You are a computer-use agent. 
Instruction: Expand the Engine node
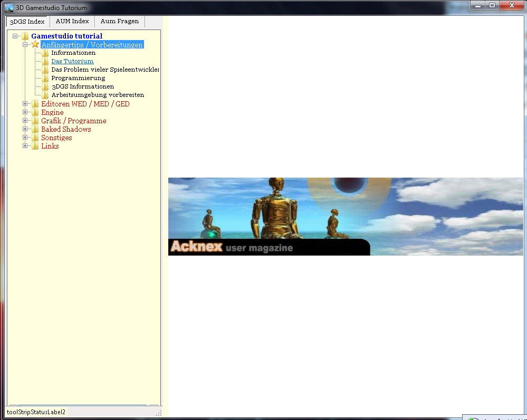(x=25, y=112)
